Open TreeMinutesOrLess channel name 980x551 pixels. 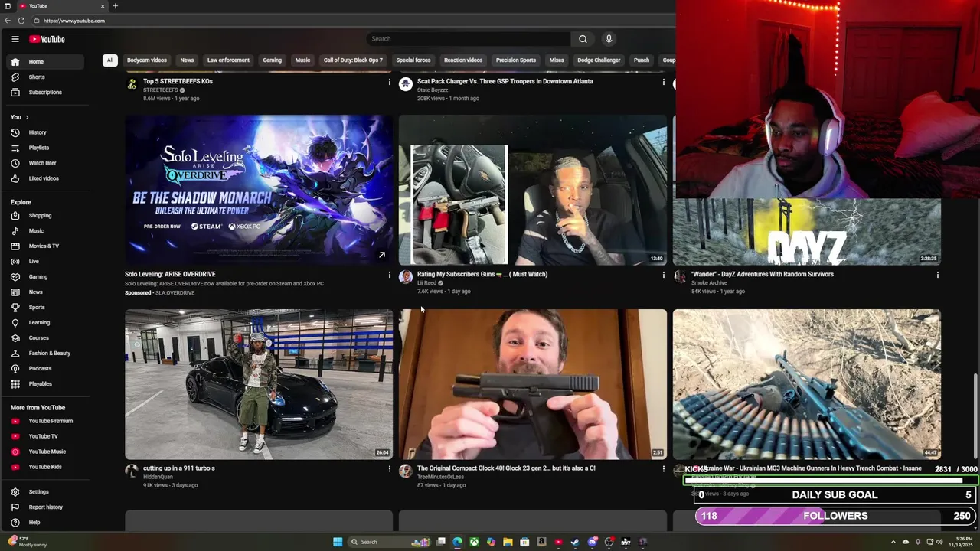(440, 477)
